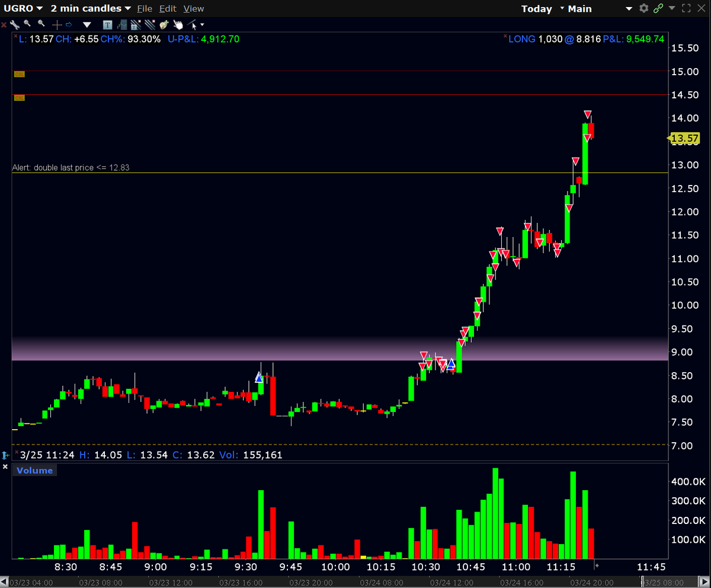The image size is (711, 588).
Task: Click the H: 14.05 readout
Action: (x=100, y=455)
